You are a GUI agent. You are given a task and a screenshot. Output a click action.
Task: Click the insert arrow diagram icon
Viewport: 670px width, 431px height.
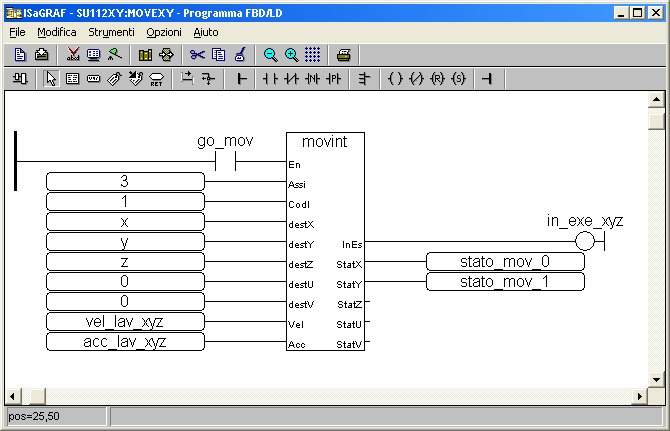(166, 55)
